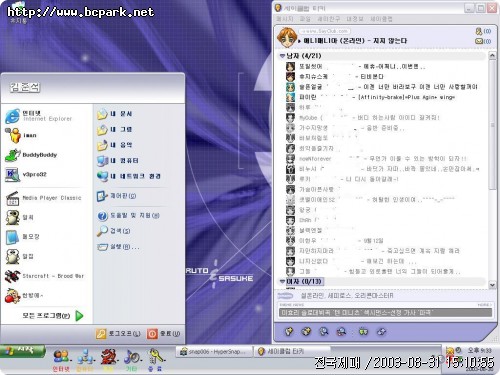The height and width of the screenshot is (375, 500).
Task: Open the 세이클럽 menu in Tachy
Action: (x=381, y=19)
